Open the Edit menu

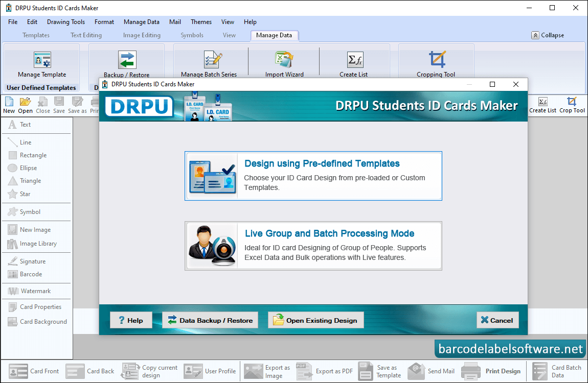[32, 22]
